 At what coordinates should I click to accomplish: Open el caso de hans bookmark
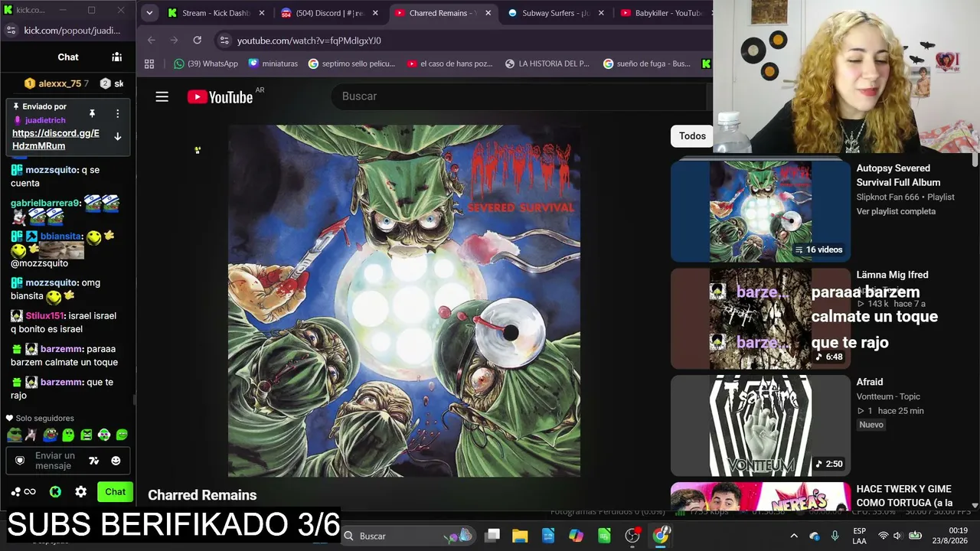(x=450, y=64)
